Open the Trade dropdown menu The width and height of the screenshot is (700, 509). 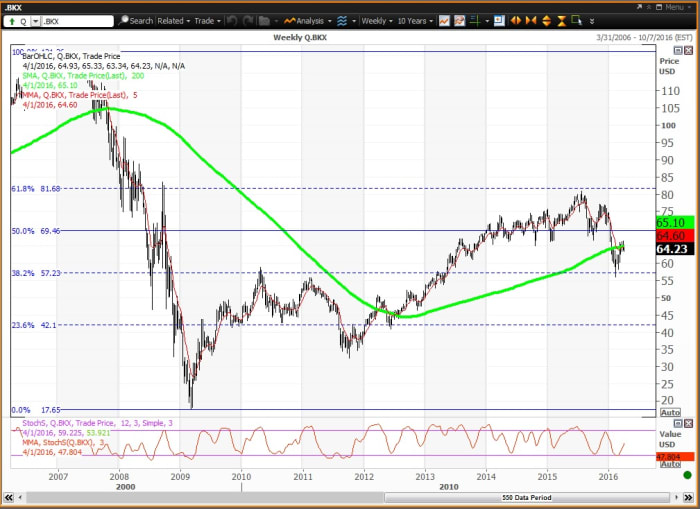[207, 21]
